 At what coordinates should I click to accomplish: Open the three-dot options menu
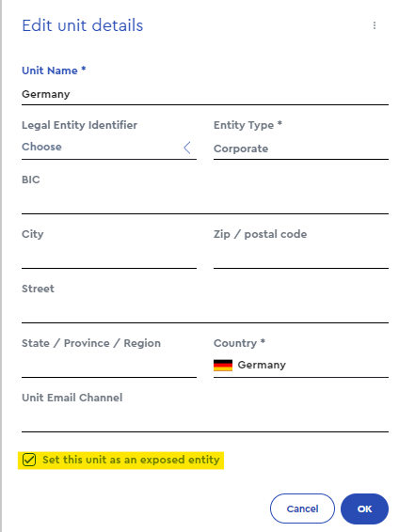[375, 25]
